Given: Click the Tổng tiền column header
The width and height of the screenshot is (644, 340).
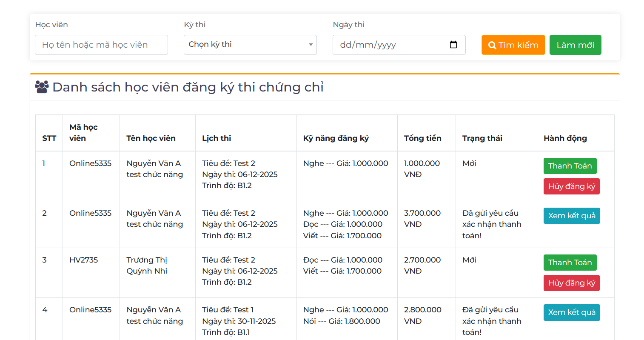Looking at the screenshot, I should coord(422,138).
